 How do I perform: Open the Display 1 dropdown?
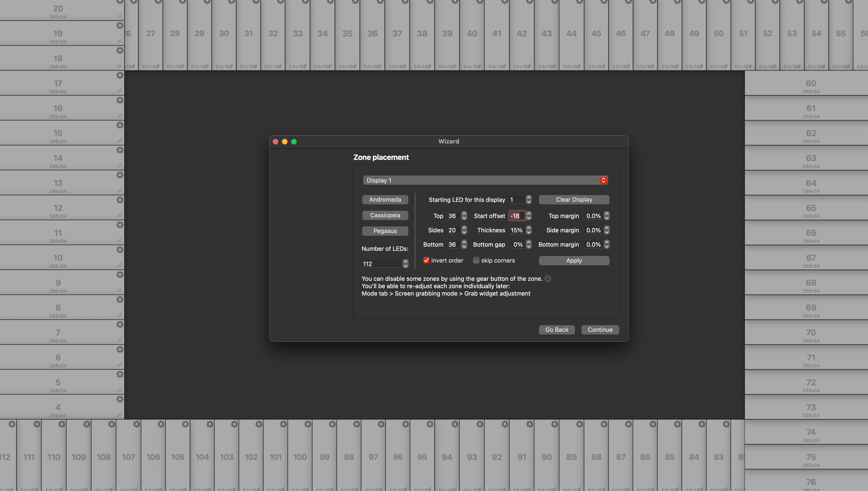click(x=485, y=180)
